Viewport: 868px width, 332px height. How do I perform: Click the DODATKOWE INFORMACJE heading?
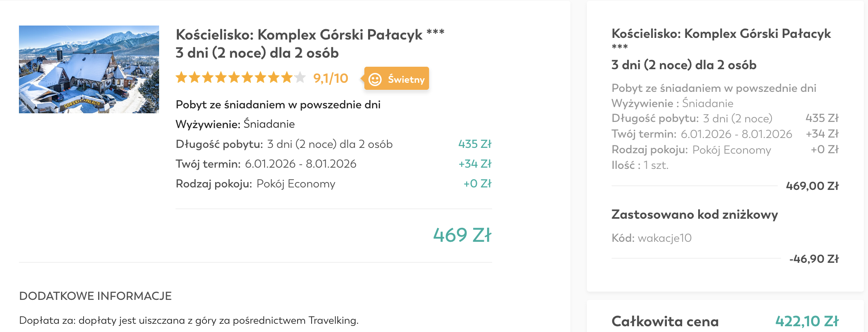pyautogui.click(x=95, y=296)
